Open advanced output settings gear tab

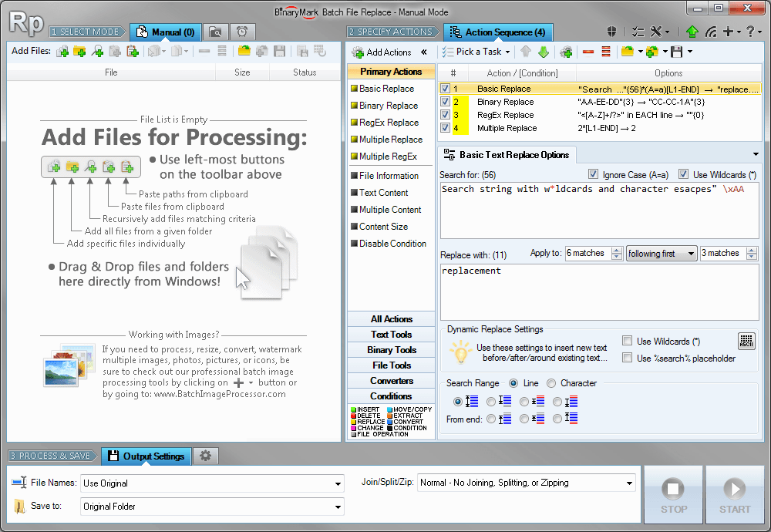tap(206, 456)
